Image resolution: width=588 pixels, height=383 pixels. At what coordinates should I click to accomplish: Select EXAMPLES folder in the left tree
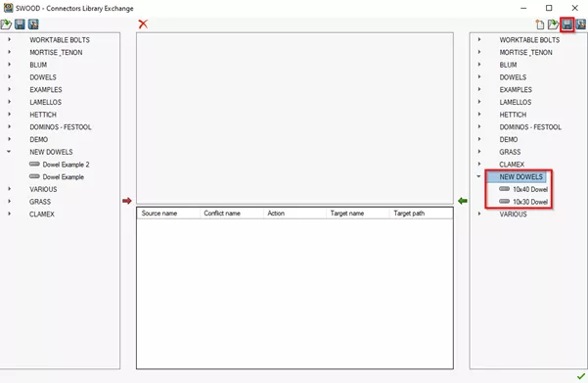[x=46, y=90]
